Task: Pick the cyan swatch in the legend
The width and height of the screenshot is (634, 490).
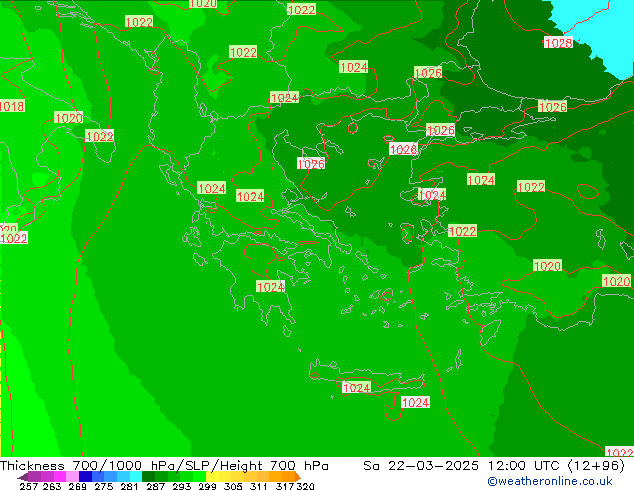Action: point(136,476)
